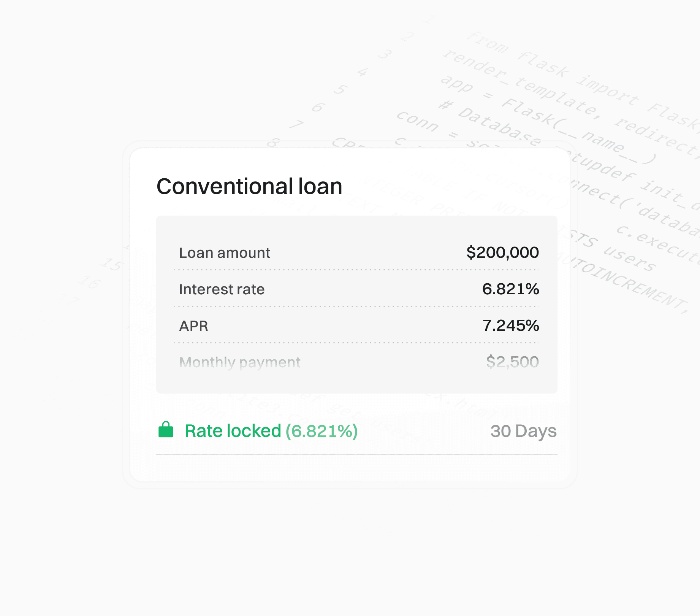The width and height of the screenshot is (700, 616).
Task: Click the dotted separator below APR
Action: click(357, 343)
